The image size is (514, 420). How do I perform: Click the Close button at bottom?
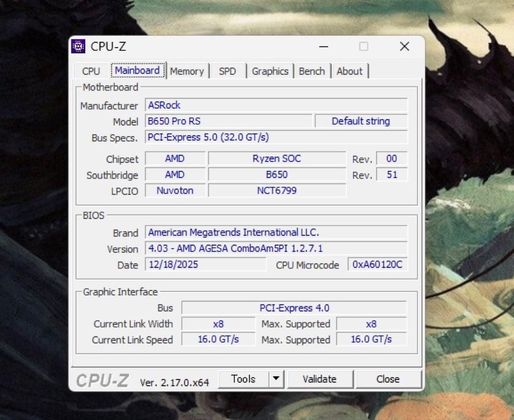[x=388, y=379]
